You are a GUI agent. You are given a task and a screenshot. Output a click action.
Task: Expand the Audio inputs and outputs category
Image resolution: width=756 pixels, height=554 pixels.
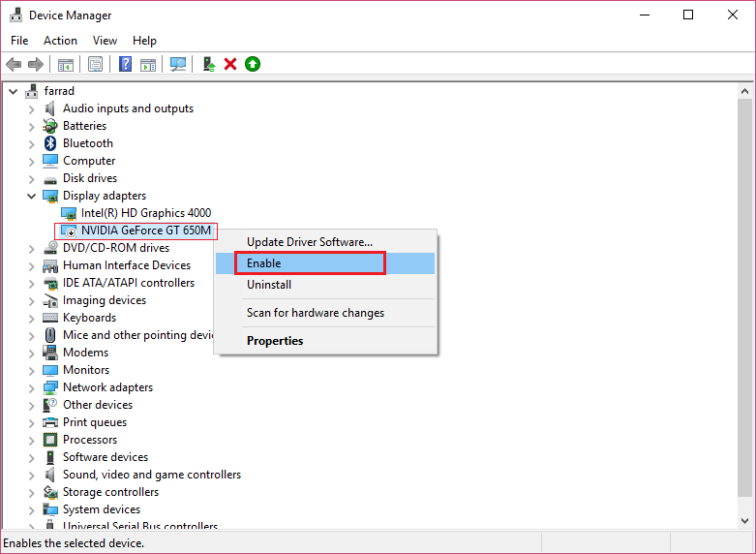[x=32, y=109]
